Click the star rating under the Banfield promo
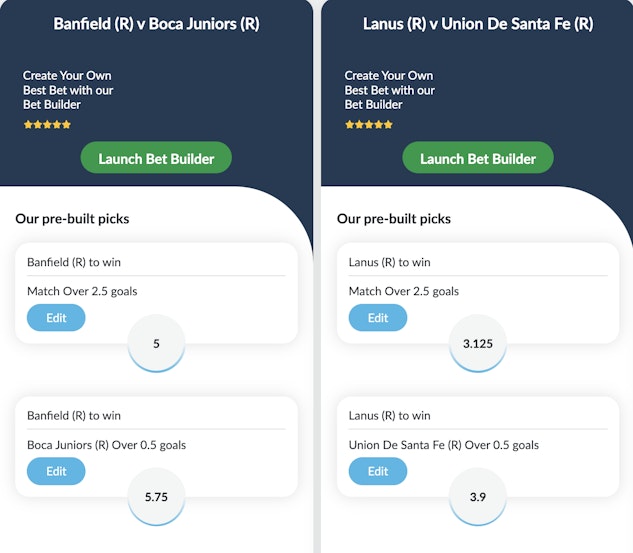633x553 pixels. tap(48, 125)
